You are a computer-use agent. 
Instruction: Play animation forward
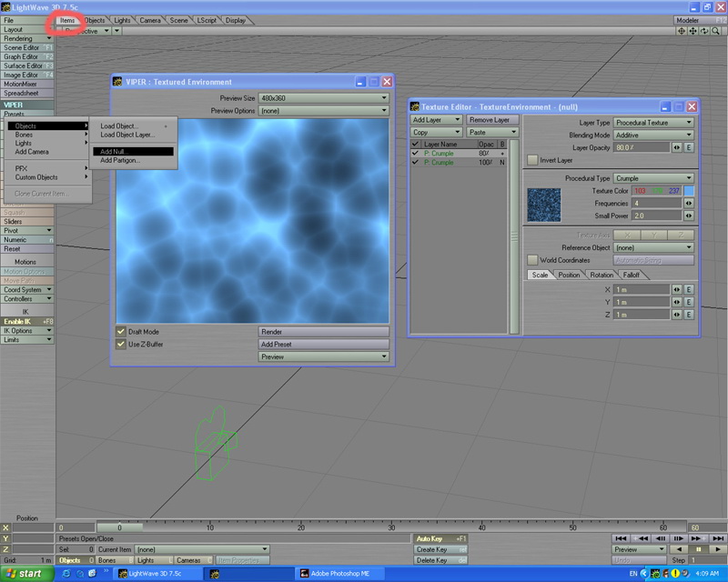tap(717, 549)
